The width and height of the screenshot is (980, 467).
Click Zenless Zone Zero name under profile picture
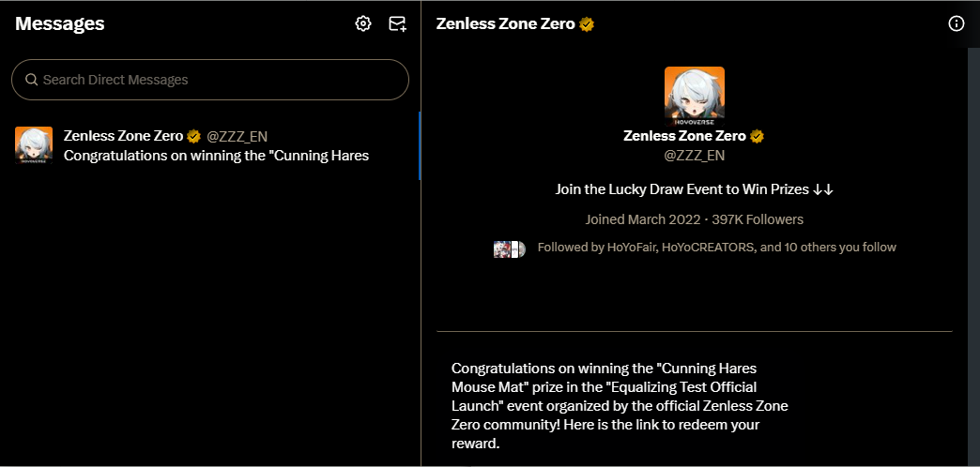(684, 136)
